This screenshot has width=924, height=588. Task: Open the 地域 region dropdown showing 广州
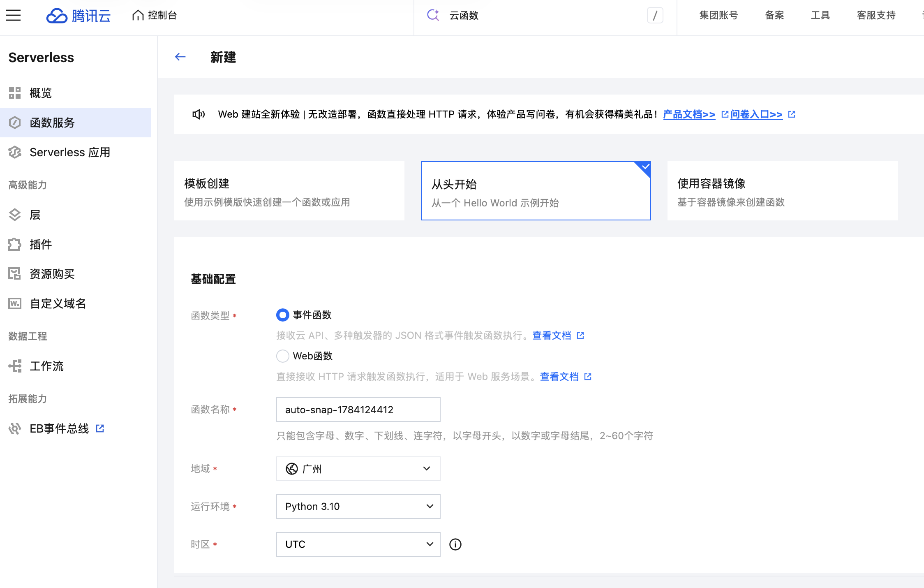358,469
